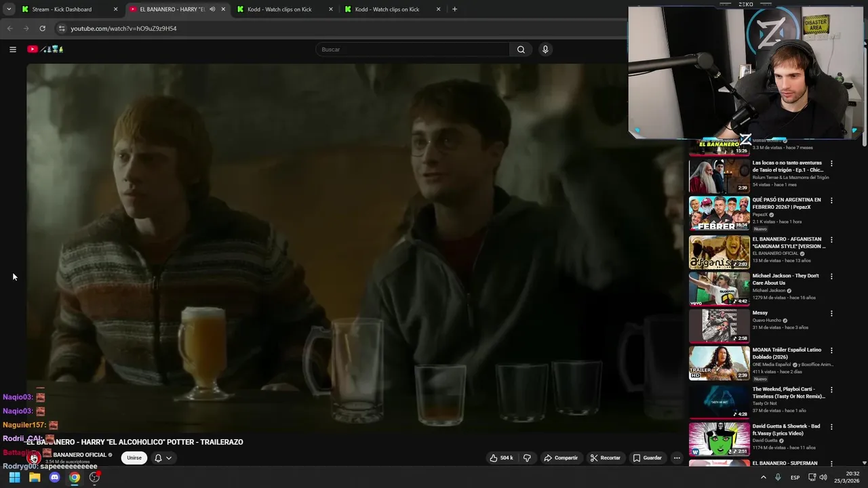The height and width of the screenshot is (488, 868).
Task: Share the video via Compartir
Action: [x=561, y=458]
